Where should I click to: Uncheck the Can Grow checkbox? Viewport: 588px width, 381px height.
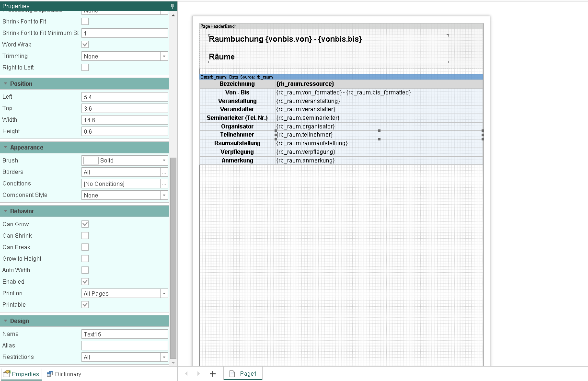point(85,224)
